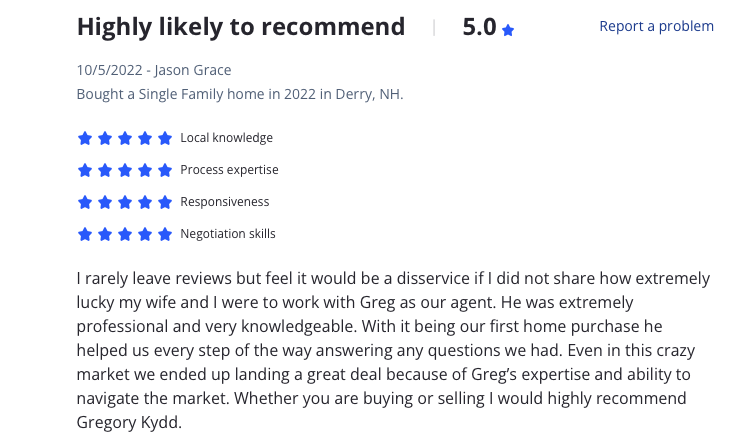Click fifth star of Local knowledge rating

coord(164,138)
